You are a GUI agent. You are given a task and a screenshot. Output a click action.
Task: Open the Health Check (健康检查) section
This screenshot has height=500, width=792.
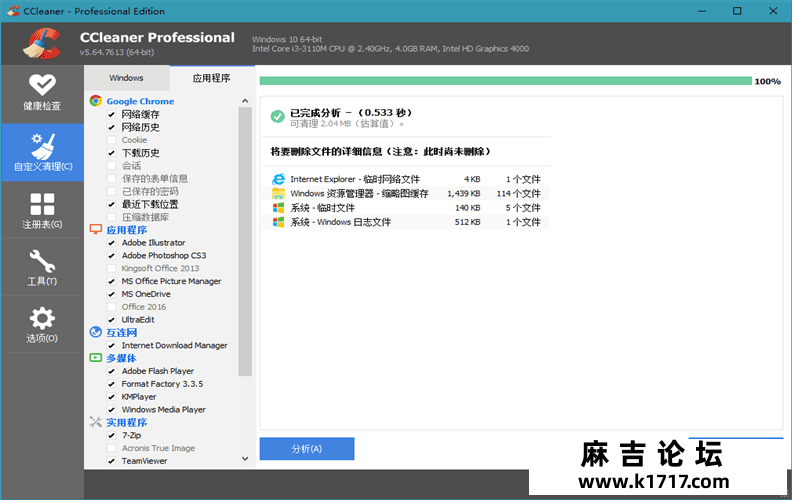pos(42,93)
